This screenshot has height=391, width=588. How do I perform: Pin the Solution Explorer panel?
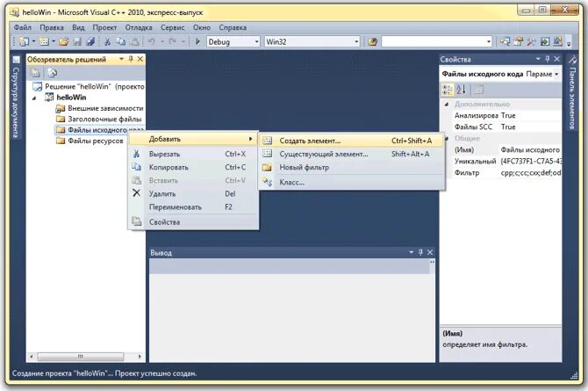[x=131, y=59]
